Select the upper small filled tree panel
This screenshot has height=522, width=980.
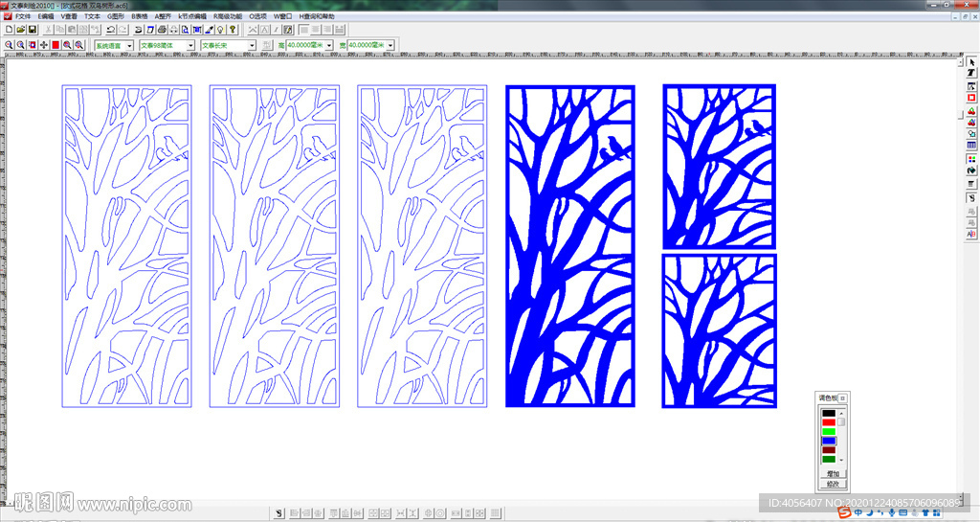720,167
